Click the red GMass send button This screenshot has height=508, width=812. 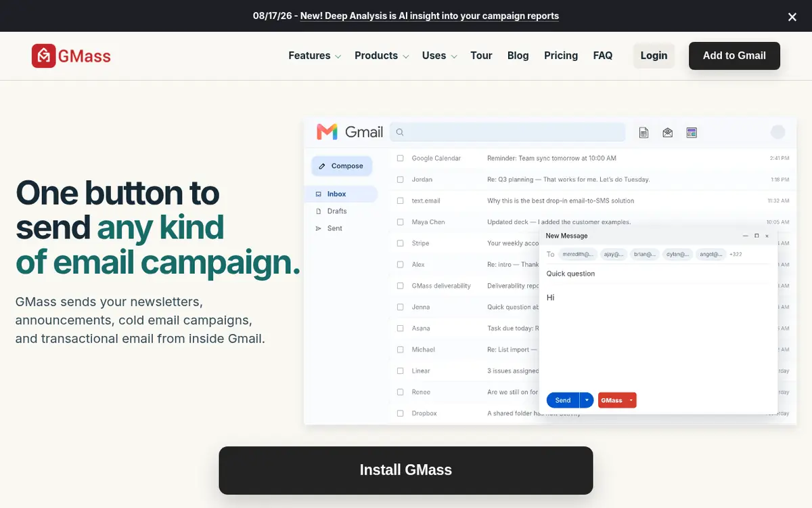pos(612,400)
